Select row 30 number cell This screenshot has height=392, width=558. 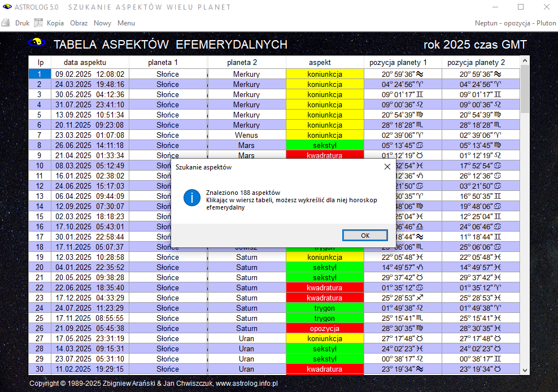[40, 369]
